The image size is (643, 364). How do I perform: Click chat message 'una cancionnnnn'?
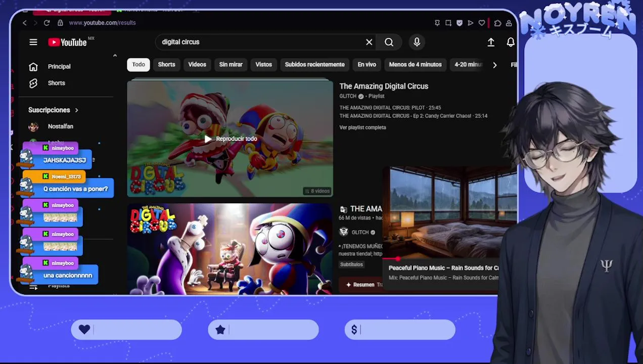tap(68, 276)
